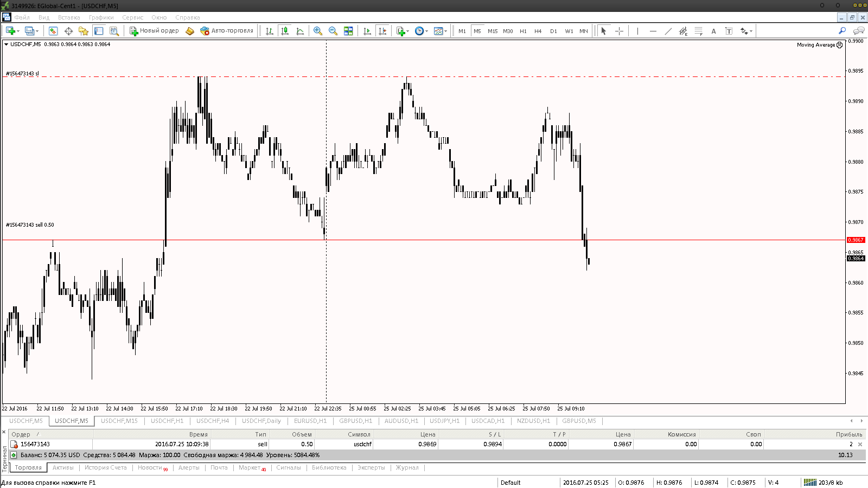Viewport: 868px width, 488px height.
Task: Open the New Chart toolbar icon
Action: (x=10, y=31)
